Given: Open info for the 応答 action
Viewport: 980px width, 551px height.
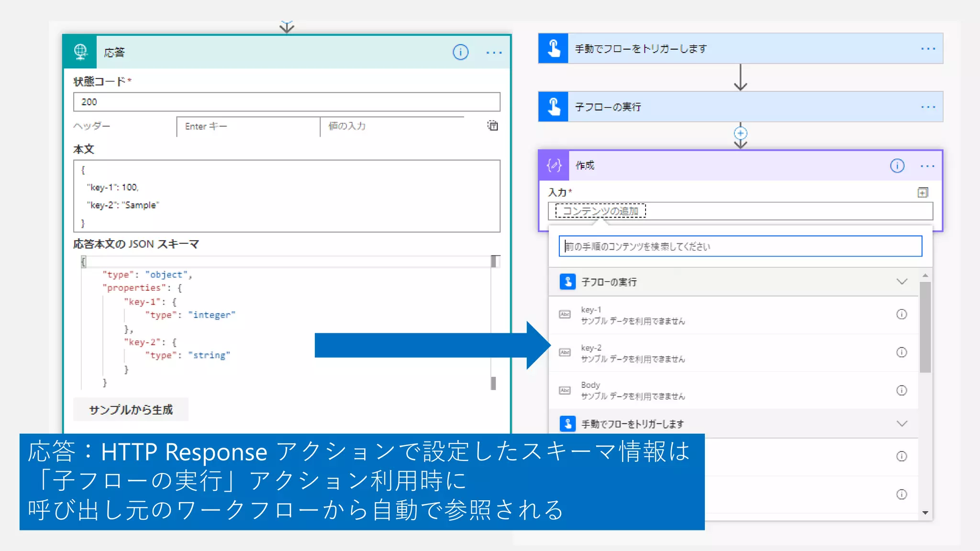Looking at the screenshot, I should (460, 52).
